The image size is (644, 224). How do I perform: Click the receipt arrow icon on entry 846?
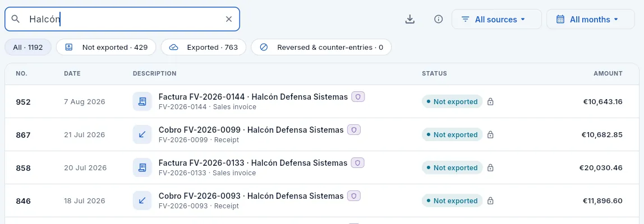142,200
